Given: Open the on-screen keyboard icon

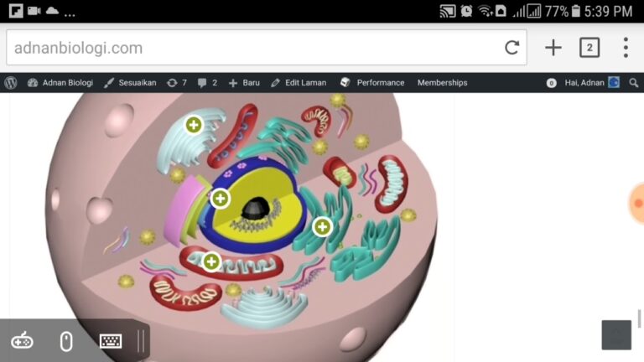Looking at the screenshot, I should coord(111,341).
